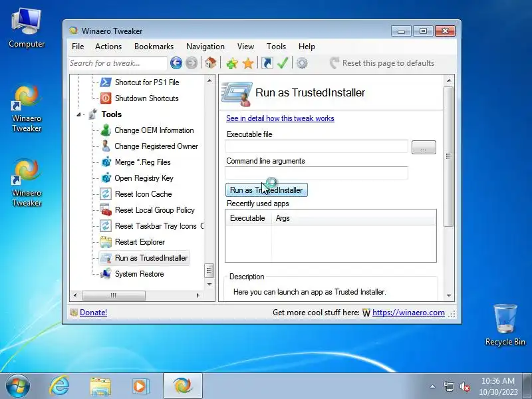Open the https://winaero.com link

(408, 313)
